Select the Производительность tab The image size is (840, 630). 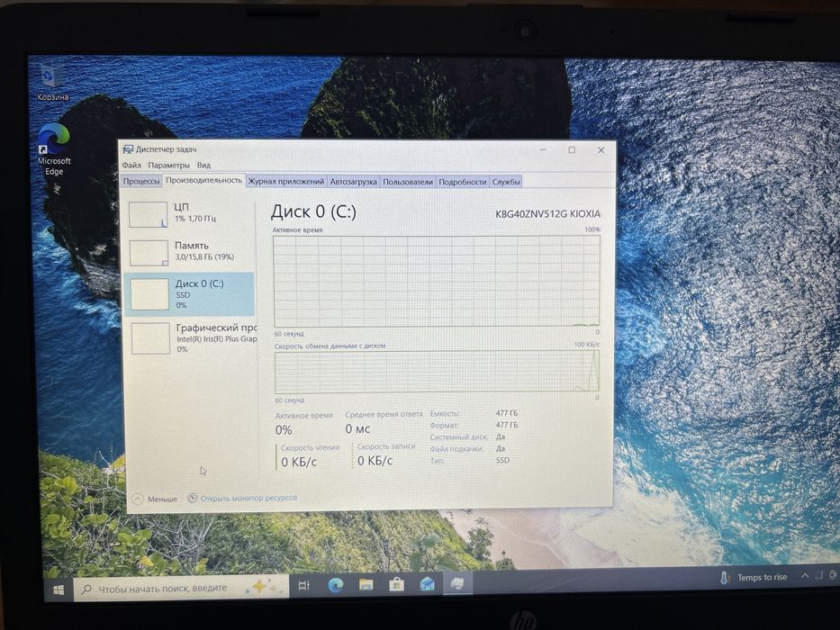pyautogui.click(x=203, y=181)
